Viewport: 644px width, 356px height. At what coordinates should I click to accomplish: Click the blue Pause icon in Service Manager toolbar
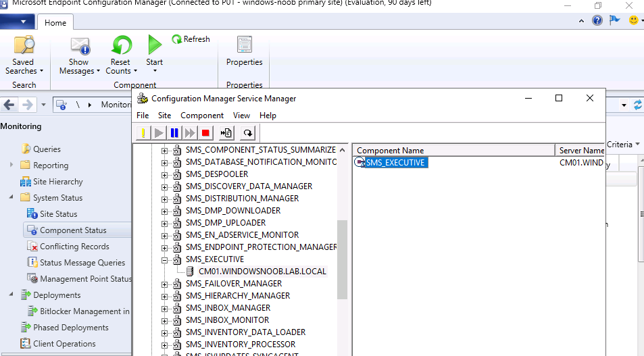(174, 133)
